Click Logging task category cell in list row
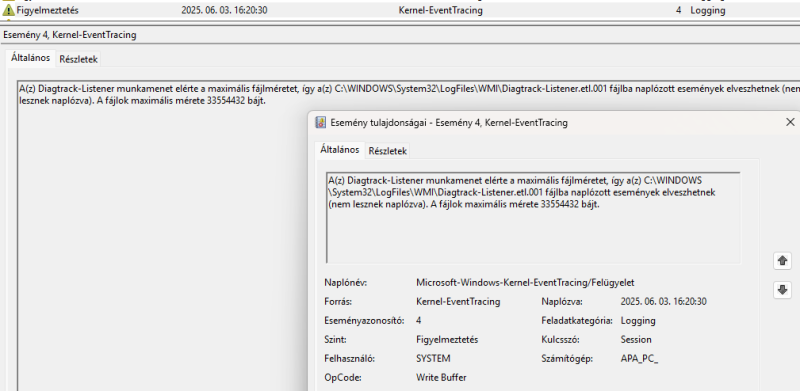Screen dimensions: 800x391 708,10
